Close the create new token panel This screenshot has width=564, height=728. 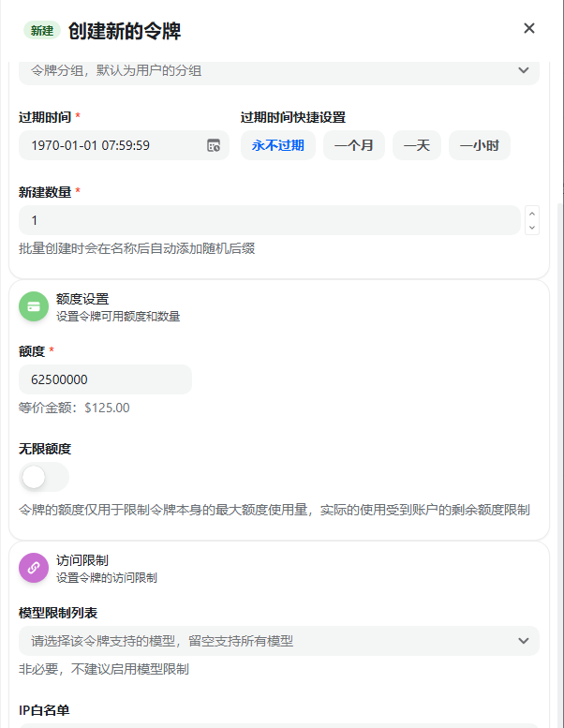tap(529, 28)
